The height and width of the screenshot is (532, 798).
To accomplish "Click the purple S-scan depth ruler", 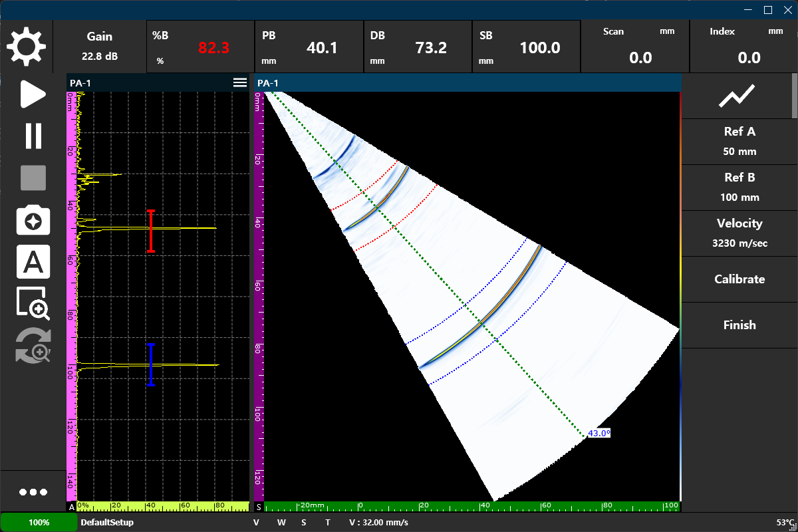I will tap(259, 297).
